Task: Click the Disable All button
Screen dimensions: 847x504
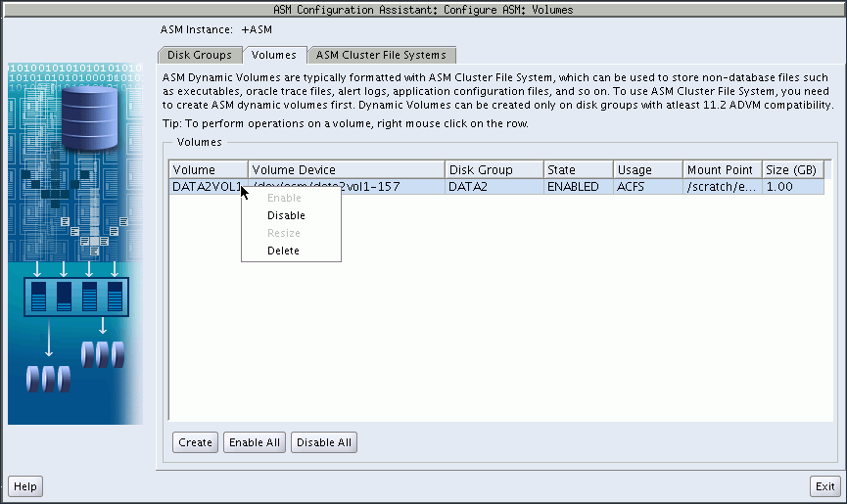Action: click(323, 442)
